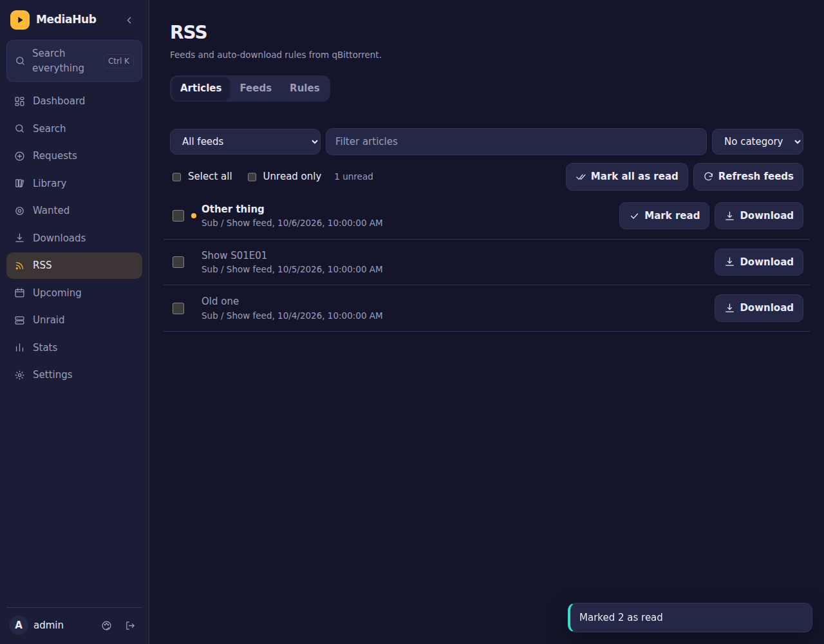Enable the Unread only checkbox
Screen dimensions: 824x644
click(252, 177)
